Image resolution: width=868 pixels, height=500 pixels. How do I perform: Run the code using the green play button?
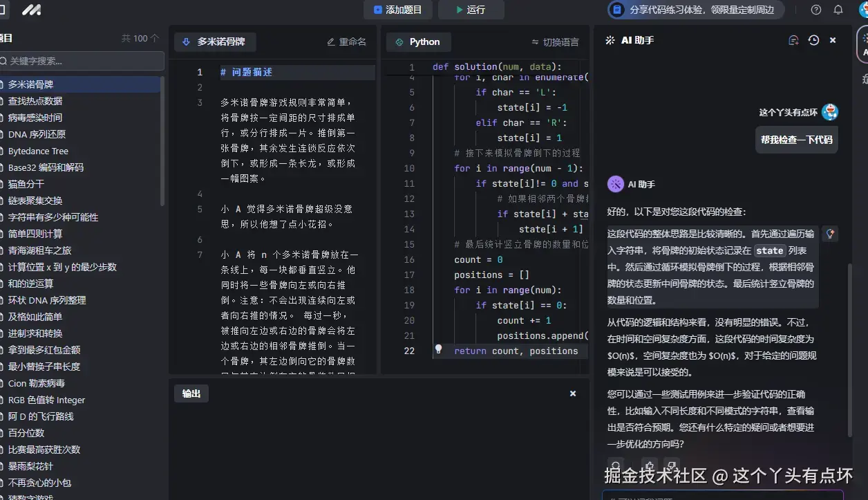pos(471,10)
